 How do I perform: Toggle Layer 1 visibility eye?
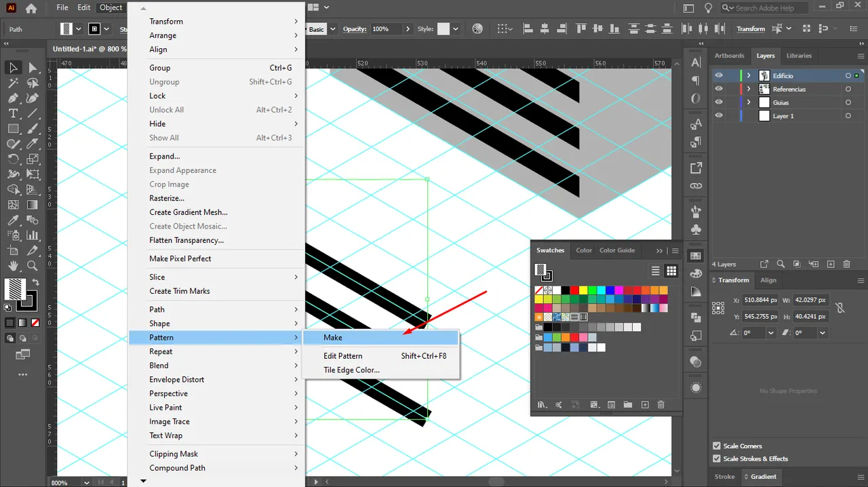tap(719, 116)
